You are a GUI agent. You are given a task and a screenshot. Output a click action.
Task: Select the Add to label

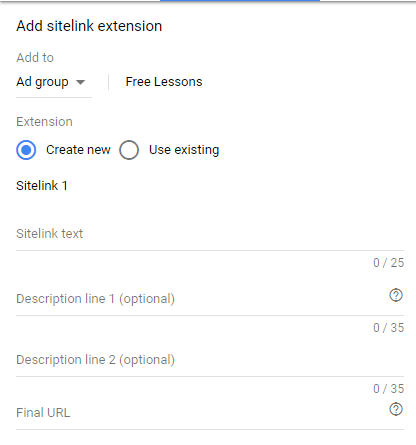point(35,58)
